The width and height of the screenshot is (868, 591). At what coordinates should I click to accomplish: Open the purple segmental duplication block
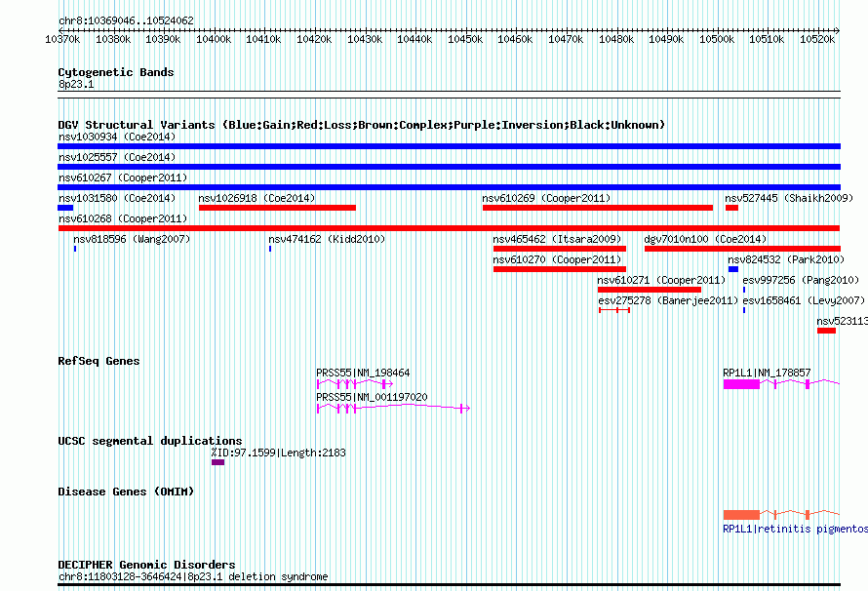pos(218,462)
